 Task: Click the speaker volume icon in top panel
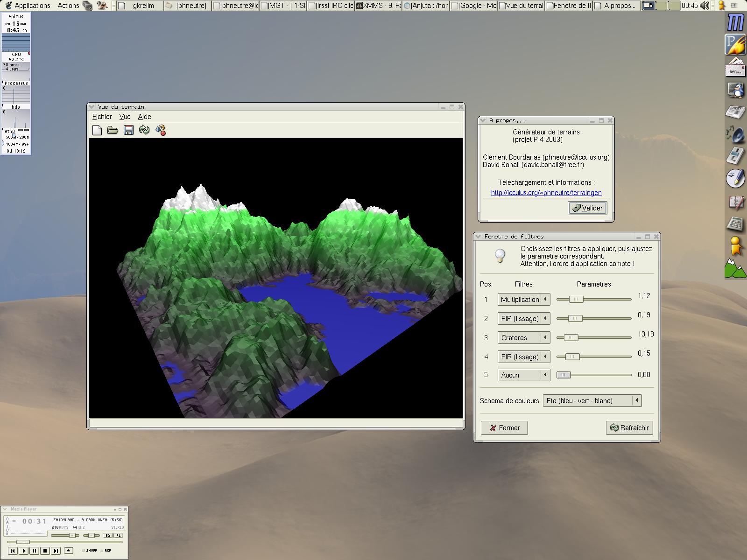click(705, 6)
